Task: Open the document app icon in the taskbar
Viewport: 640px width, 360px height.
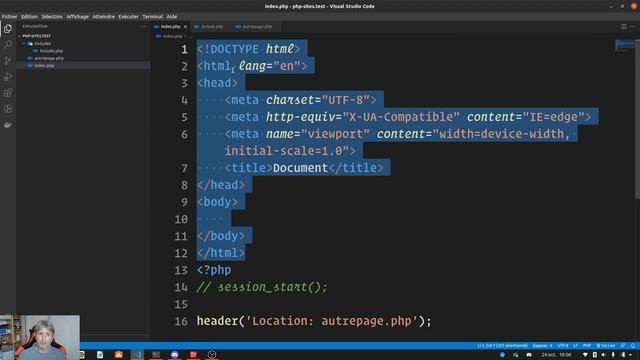Action: click(x=100, y=355)
